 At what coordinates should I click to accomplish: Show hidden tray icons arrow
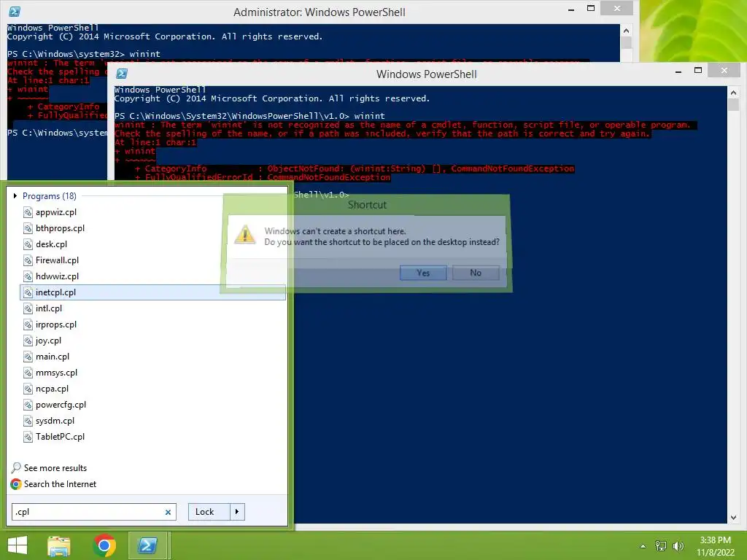643,546
